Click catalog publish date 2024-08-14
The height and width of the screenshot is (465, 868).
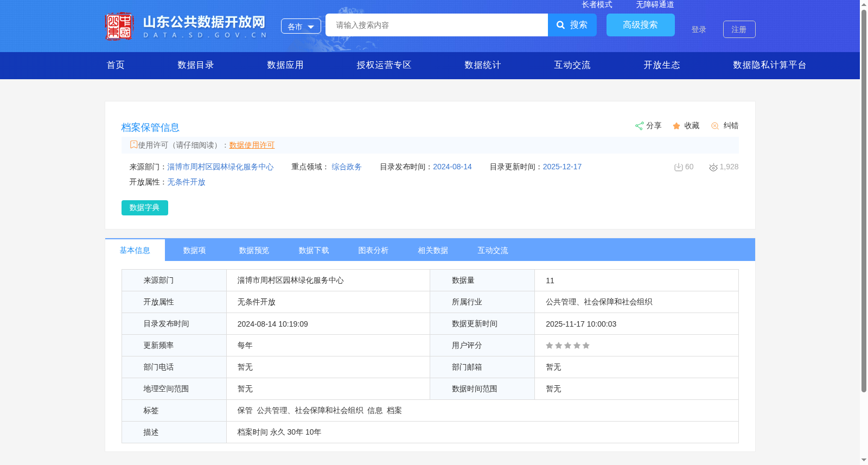point(452,167)
